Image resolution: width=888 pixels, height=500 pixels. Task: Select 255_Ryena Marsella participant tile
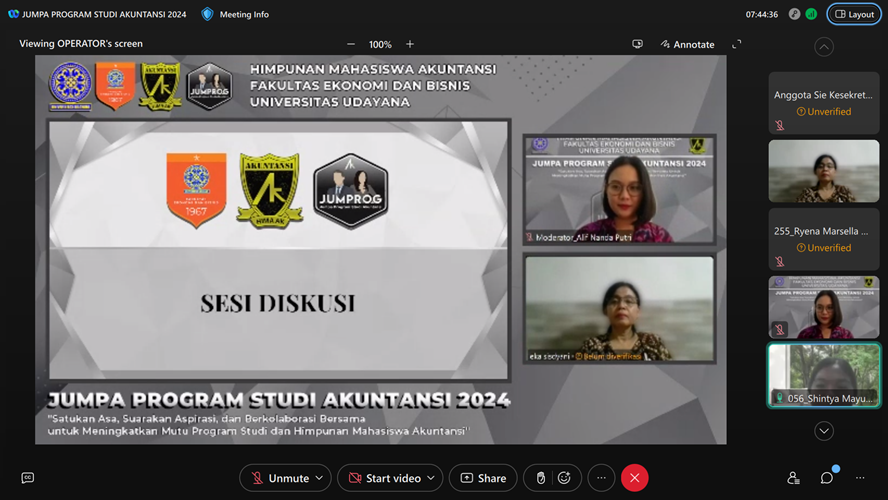point(823,239)
